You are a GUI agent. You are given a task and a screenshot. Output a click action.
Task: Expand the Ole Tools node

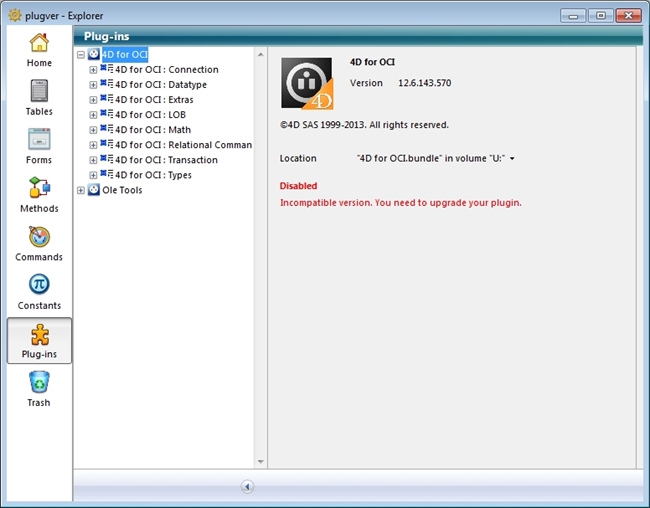pyautogui.click(x=81, y=190)
